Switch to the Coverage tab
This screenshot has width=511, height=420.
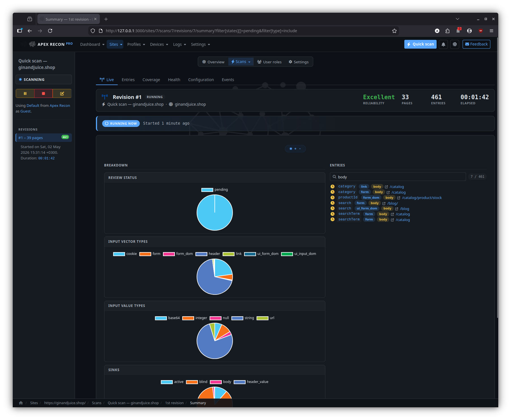tap(151, 80)
